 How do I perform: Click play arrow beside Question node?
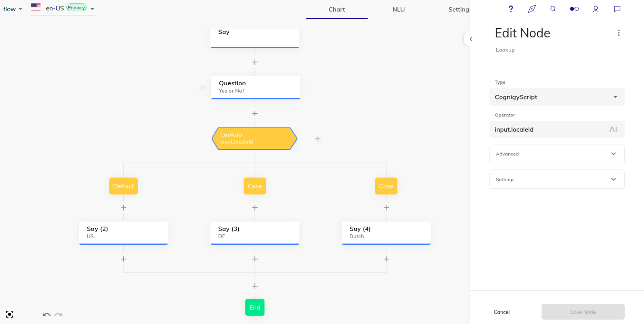(203, 87)
